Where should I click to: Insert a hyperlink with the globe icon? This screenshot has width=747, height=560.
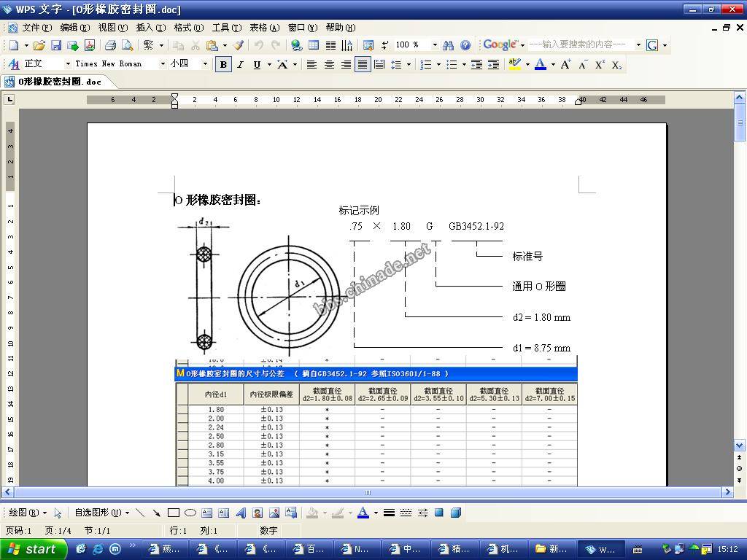point(296,45)
